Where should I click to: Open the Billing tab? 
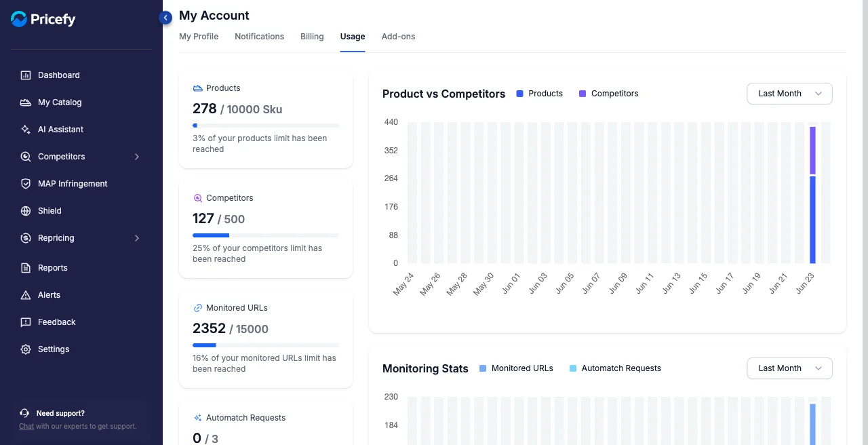(x=312, y=37)
